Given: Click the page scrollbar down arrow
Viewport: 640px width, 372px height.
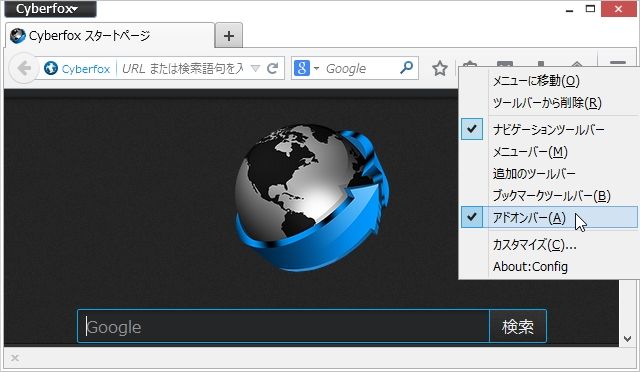Looking at the screenshot, I should pos(628,339).
